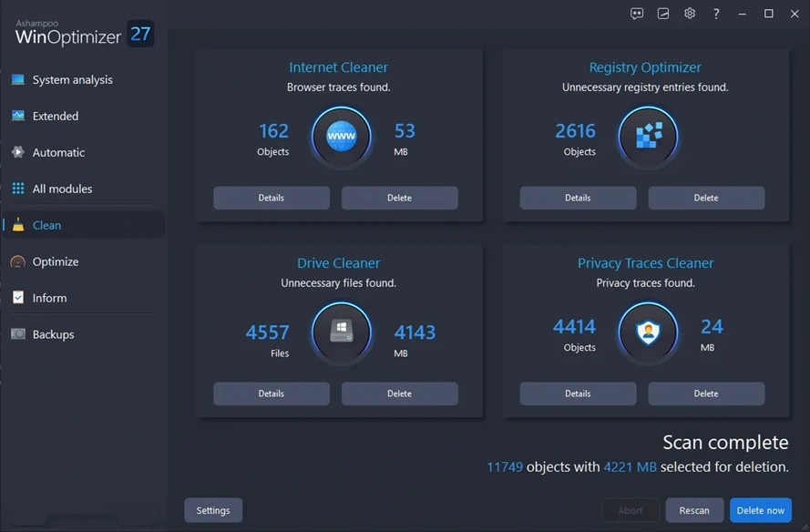Screen dimensions: 810x532
Task: Click the Inform checklist icon
Action: click(18, 298)
